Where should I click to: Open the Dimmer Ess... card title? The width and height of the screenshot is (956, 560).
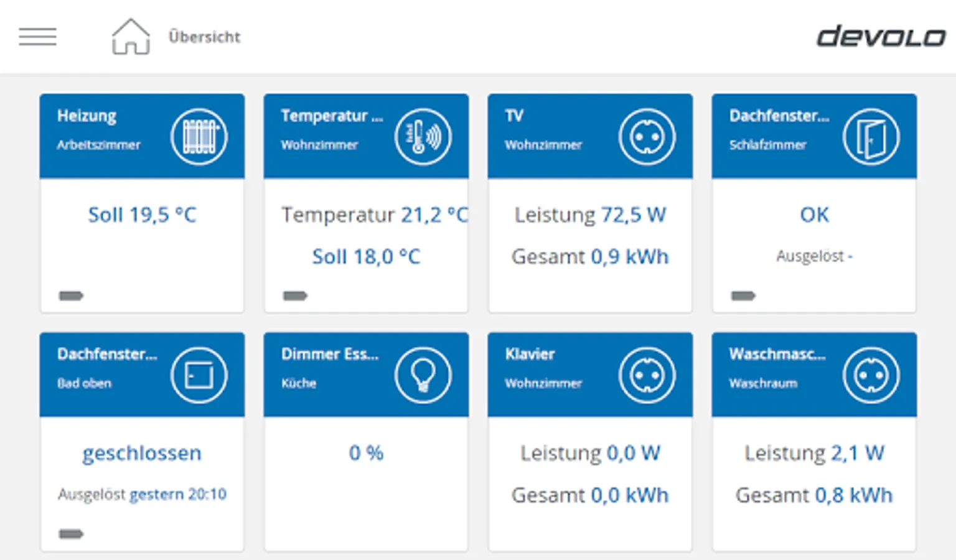(x=330, y=354)
